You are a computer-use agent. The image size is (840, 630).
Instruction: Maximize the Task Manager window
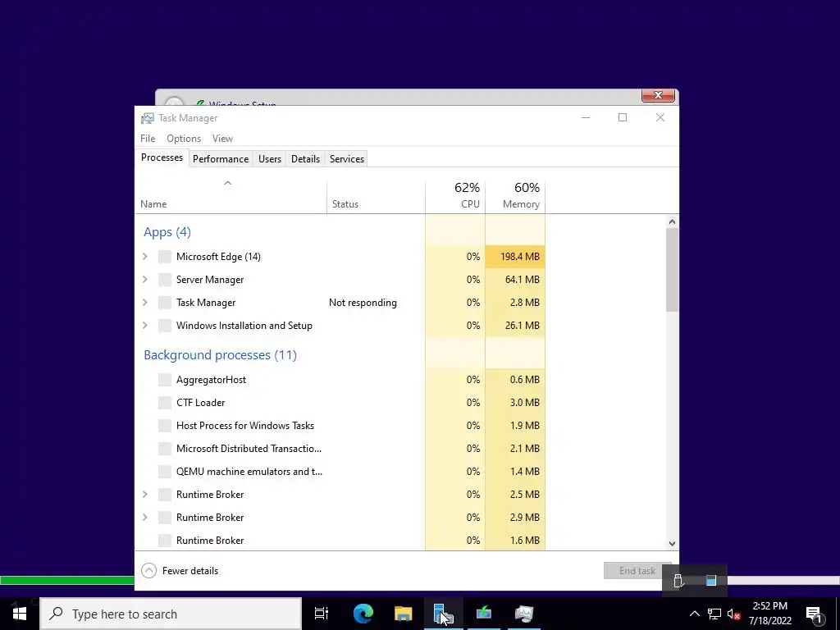623,117
